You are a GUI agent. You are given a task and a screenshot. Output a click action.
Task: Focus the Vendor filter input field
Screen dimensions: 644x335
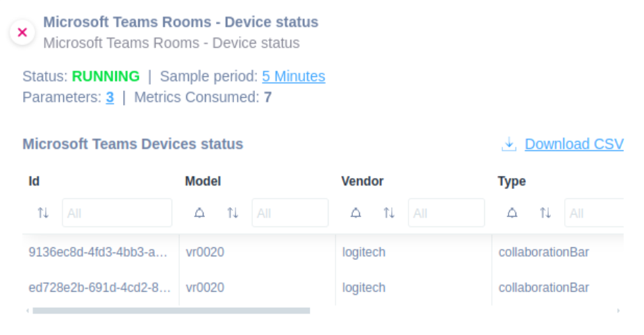click(447, 213)
